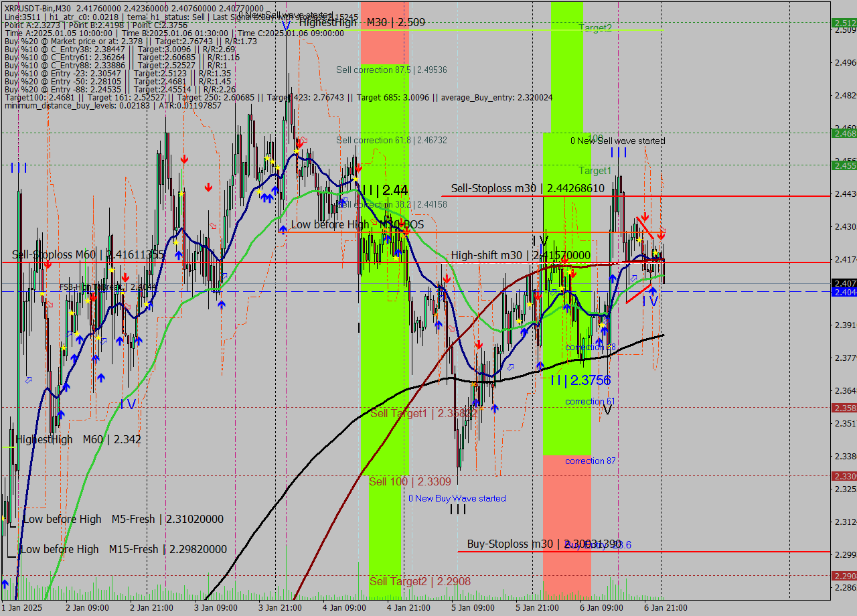Click the green 2.512 price tag
The height and width of the screenshot is (616, 857).
[844, 23]
